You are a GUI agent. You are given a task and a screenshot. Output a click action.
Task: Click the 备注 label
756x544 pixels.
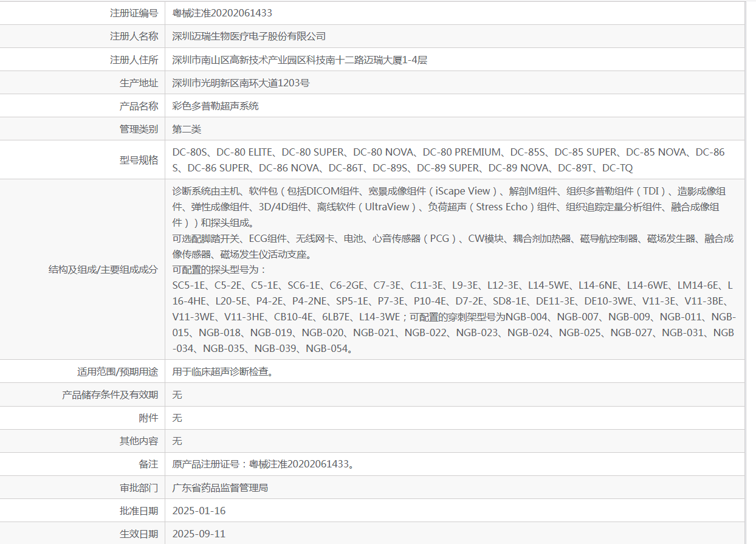click(148, 464)
